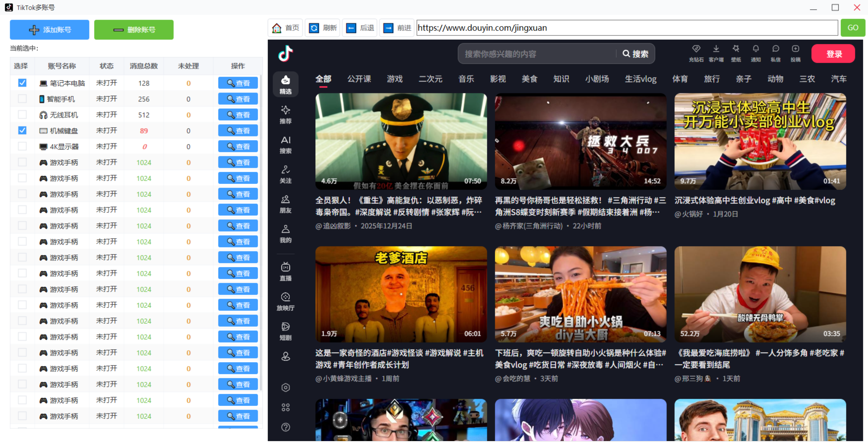
Task: Open the 放映厅 sidebar section
Action: click(285, 301)
